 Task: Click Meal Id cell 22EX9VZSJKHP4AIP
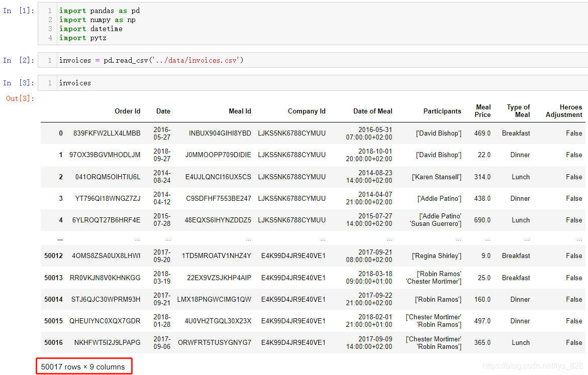(219, 278)
